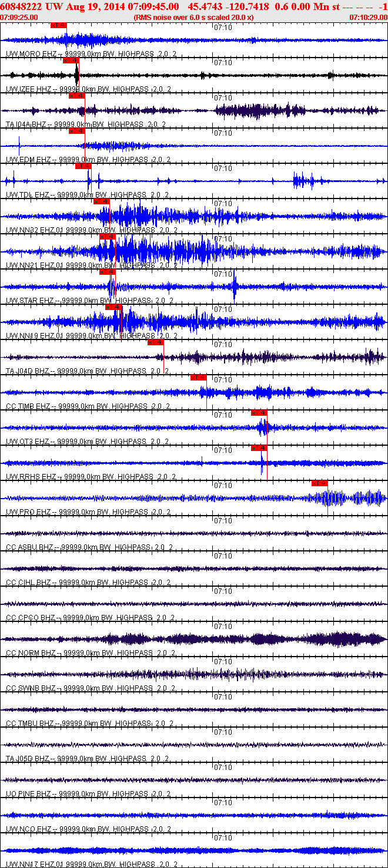
Task: Click the red pick marker on TA.J04D trace
Action: [x=155, y=342]
